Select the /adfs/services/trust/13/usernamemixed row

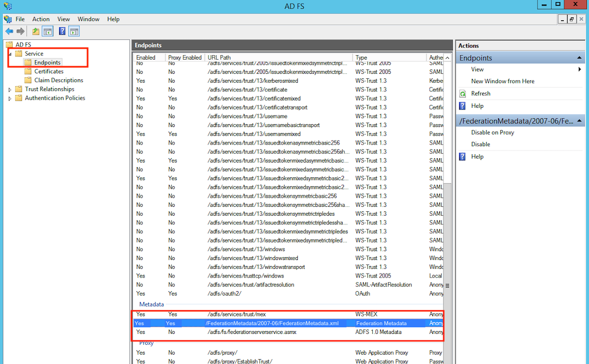tap(288, 134)
